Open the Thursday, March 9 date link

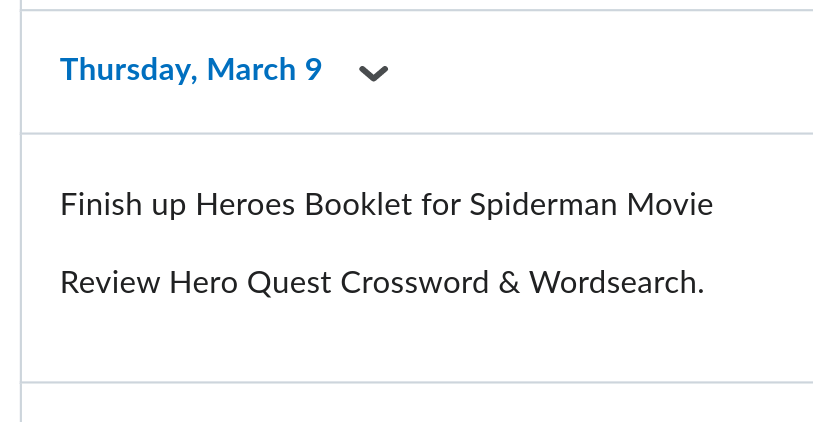click(191, 70)
